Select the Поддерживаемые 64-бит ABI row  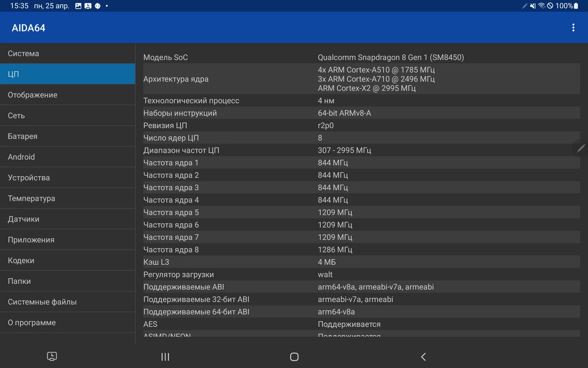tap(362, 312)
